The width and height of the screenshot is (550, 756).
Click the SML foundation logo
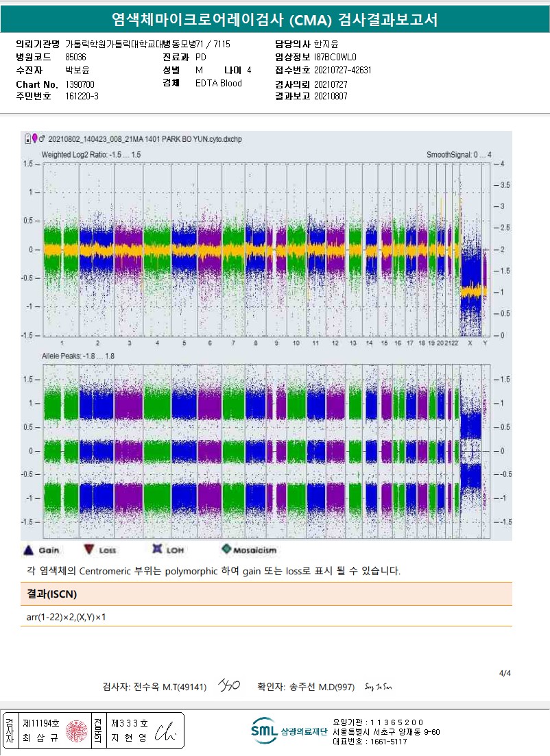pyautogui.click(x=264, y=731)
